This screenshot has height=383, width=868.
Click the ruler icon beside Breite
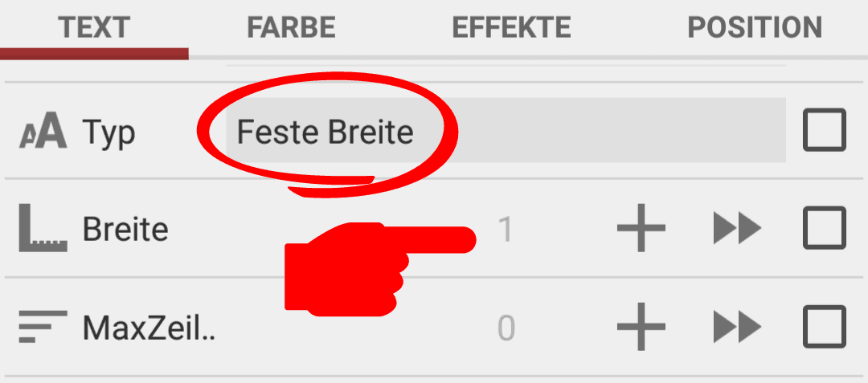[43, 228]
